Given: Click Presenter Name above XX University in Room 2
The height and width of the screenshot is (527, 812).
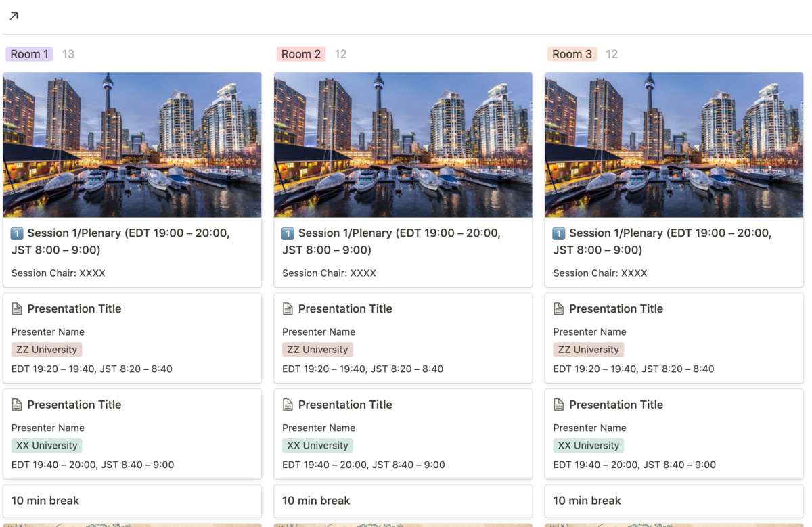Looking at the screenshot, I should (319, 428).
